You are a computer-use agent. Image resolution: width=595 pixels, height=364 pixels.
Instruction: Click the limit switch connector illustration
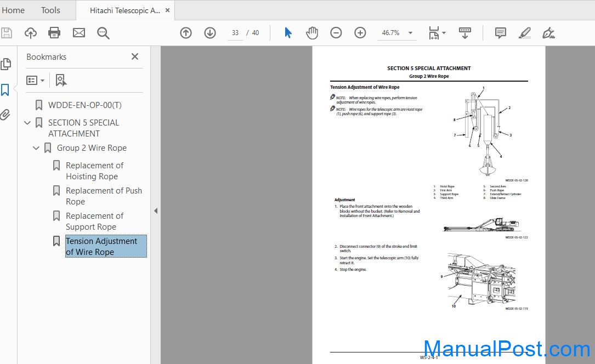(x=478, y=280)
